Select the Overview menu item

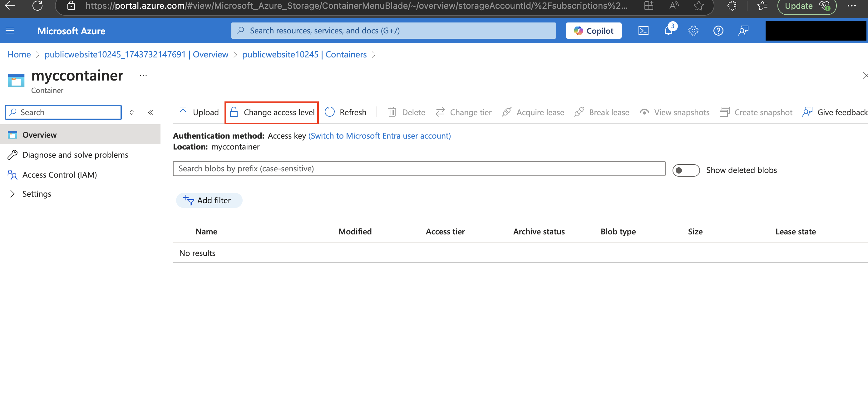click(80, 135)
